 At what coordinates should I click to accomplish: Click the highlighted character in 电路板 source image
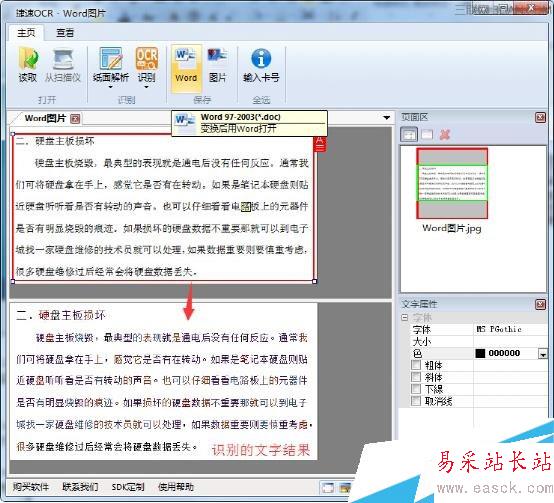point(246,207)
